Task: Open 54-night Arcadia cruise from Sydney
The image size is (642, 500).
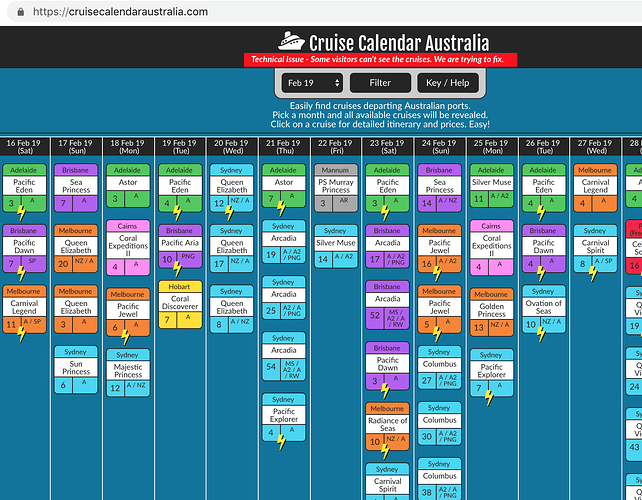Action: coord(283,356)
